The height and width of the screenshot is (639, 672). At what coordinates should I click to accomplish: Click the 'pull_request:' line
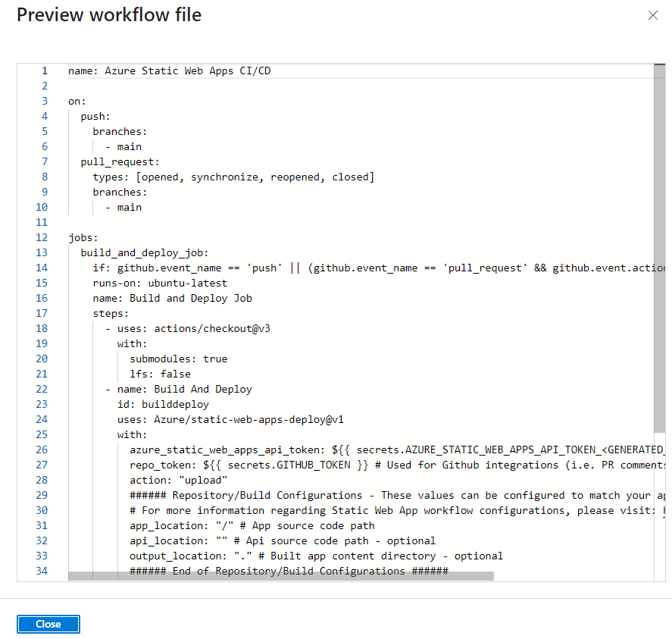click(120, 161)
